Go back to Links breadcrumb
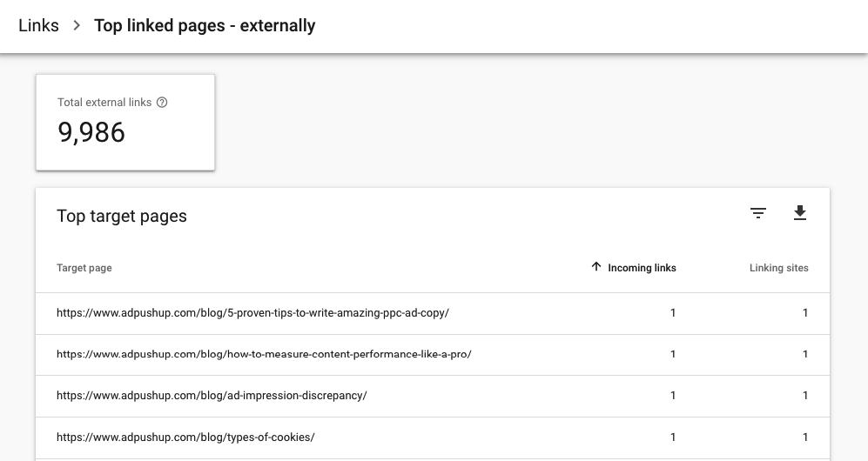Viewport: 868px width, 461px height. click(x=38, y=26)
